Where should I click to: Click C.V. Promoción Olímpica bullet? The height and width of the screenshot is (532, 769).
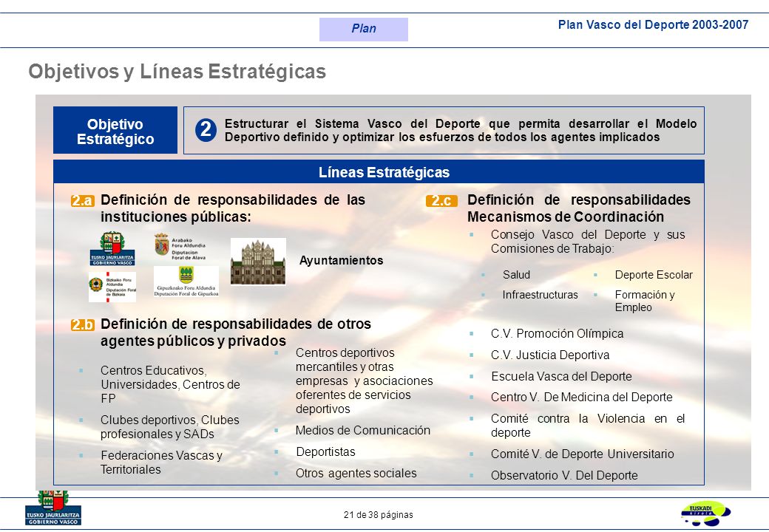[557, 333]
